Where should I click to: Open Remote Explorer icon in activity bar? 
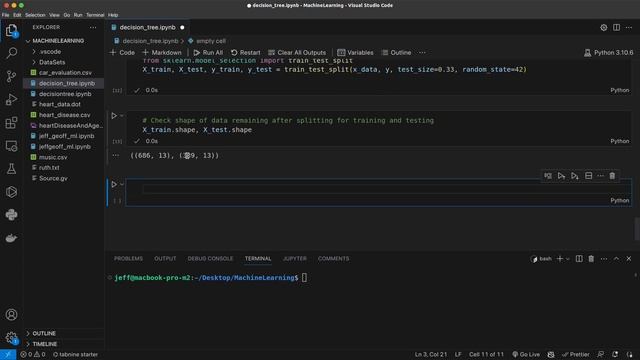tap(11, 146)
